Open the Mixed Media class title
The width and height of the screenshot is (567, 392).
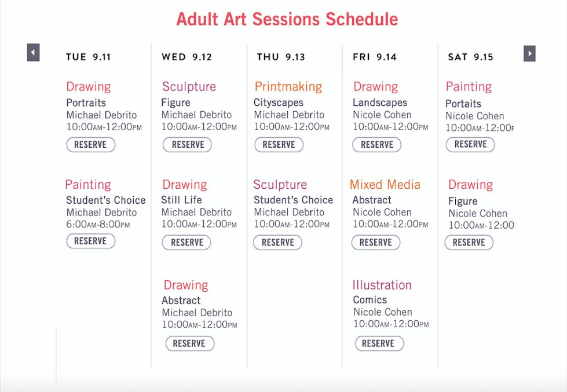pos(385,185)
